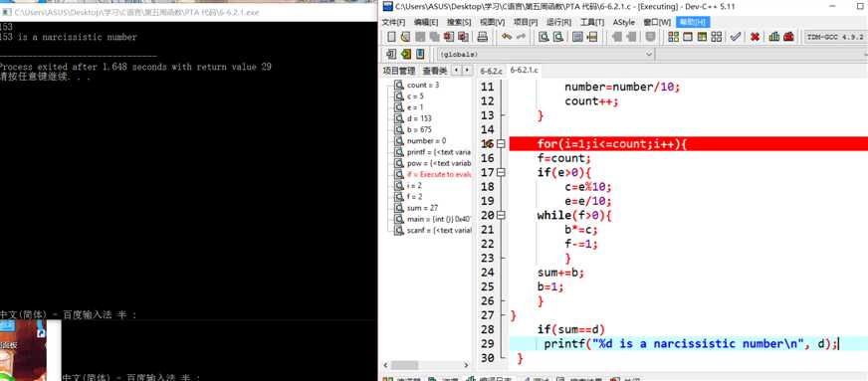Screen dimensions: 868x381
Task: Open the 项目[P] menu
Action: click(526, 22)
